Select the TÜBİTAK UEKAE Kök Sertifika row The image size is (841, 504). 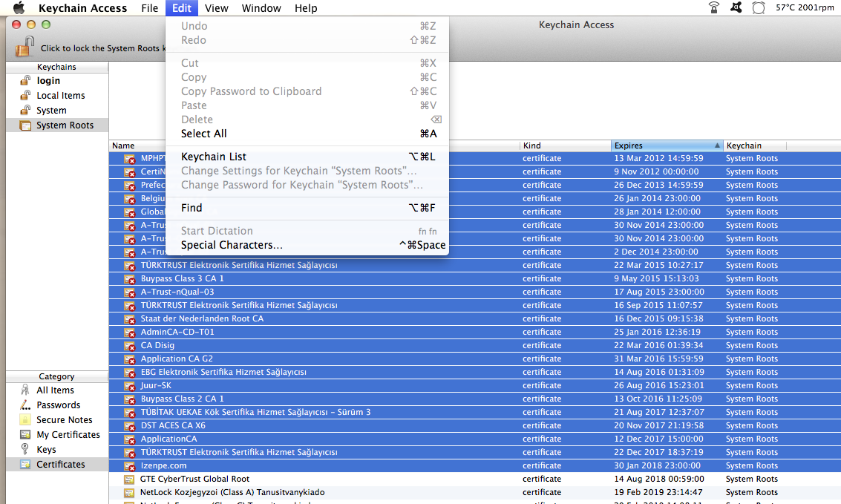(x=474, y=412)
